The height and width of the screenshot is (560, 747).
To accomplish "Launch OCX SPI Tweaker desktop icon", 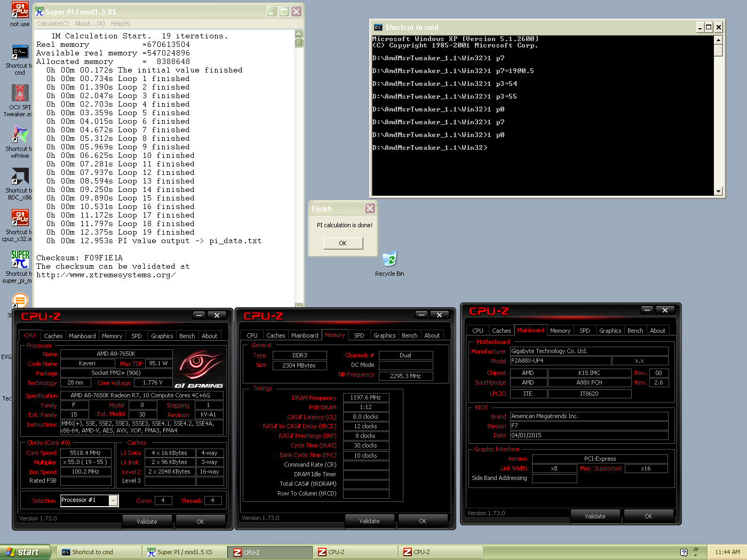I will point(20,101).
